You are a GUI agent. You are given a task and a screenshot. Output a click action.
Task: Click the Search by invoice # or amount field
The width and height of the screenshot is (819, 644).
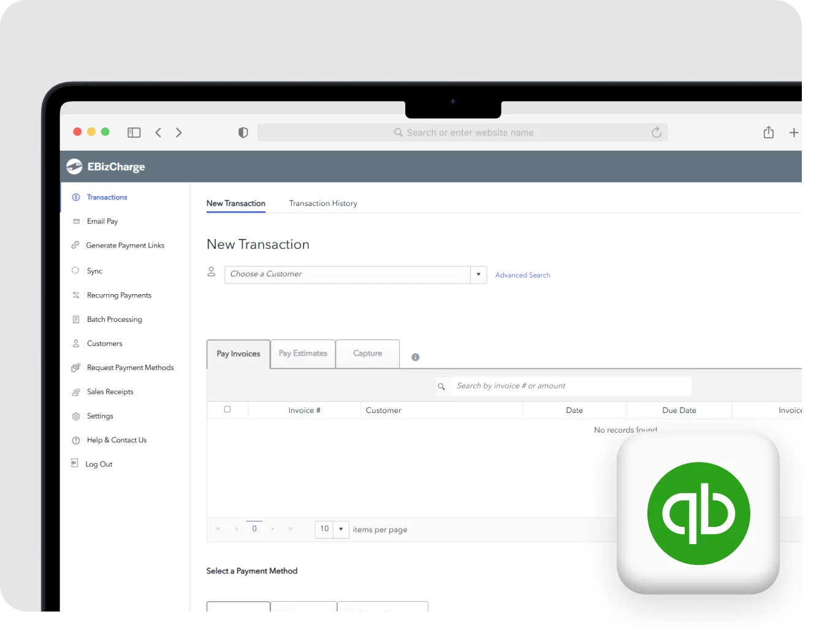[x=571, y=386]
